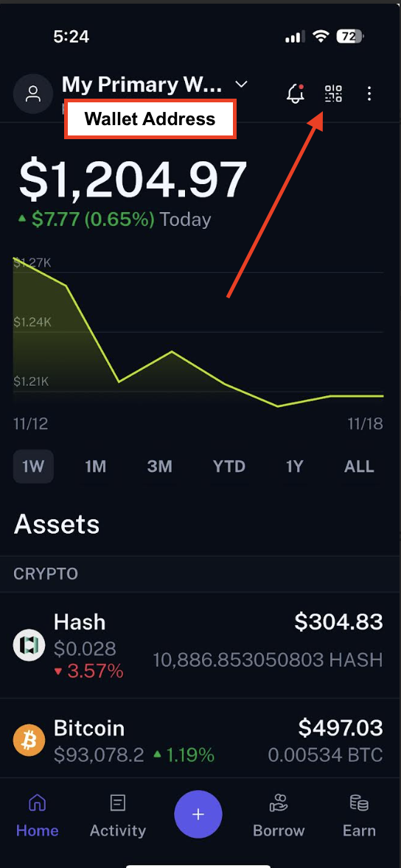The height and width of the screenshot is (868, 401).
Task: Tap the Hash coin logo
Action: (x=29, y=646)
